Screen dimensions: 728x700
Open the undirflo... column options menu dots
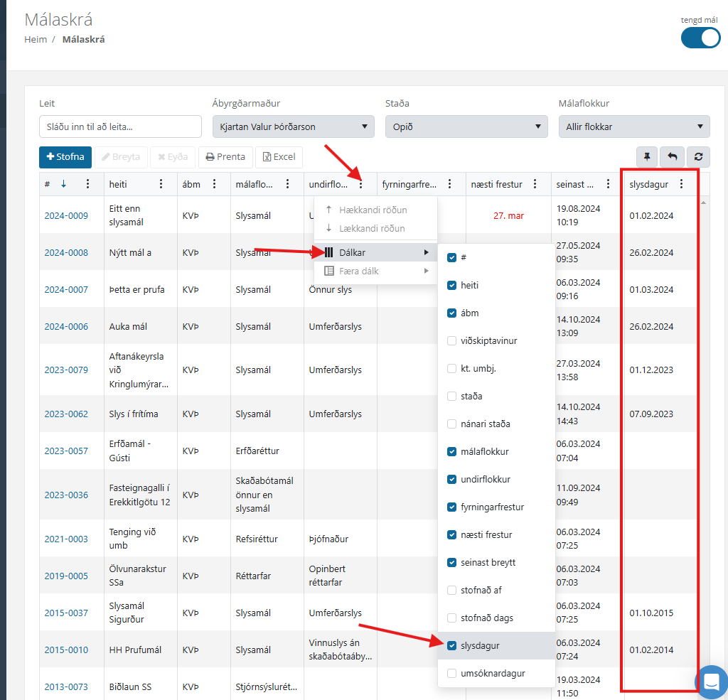pos(360,184)
